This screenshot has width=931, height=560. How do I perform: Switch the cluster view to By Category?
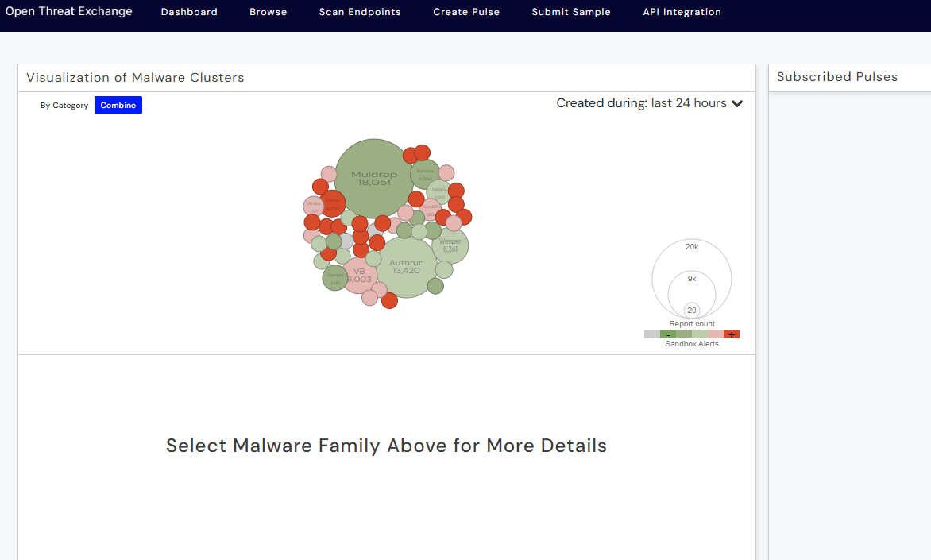tap(64, 105)
